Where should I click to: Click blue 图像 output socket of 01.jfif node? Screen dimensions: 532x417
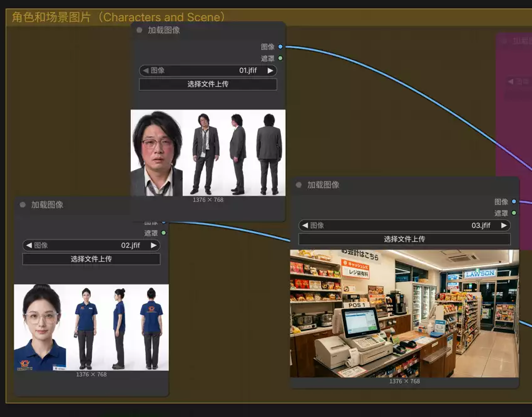pyautogui.click(x=280, y=46)
